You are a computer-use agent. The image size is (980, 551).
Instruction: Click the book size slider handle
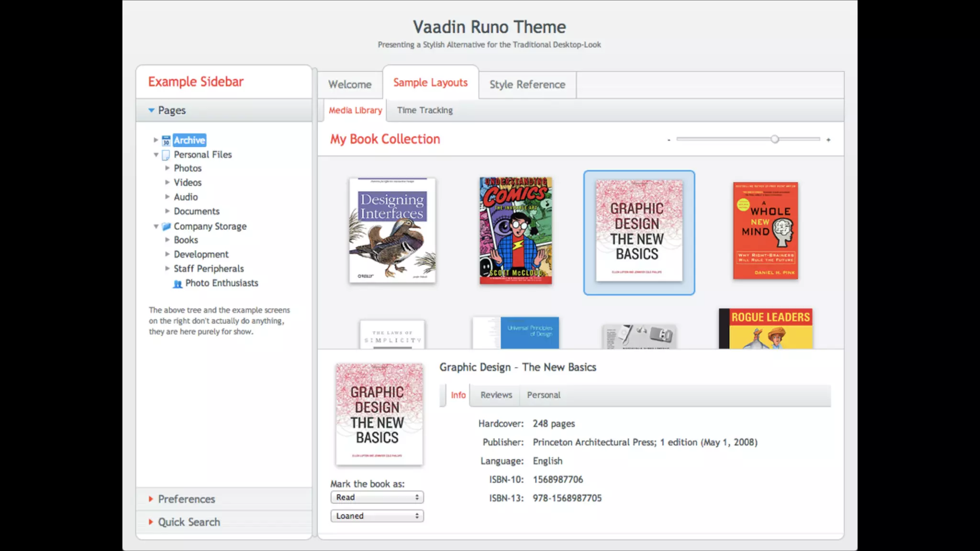tap(774, 139)
